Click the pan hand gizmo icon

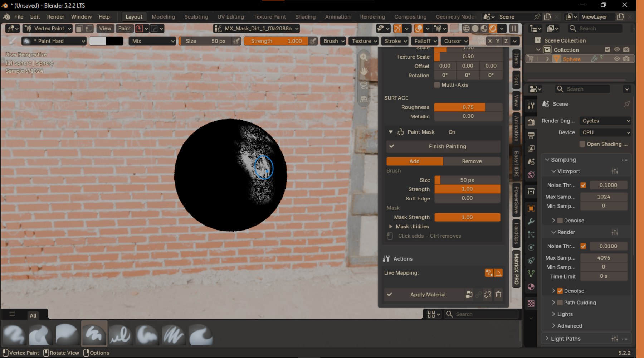pyautogui.click(x=364, y=71)
